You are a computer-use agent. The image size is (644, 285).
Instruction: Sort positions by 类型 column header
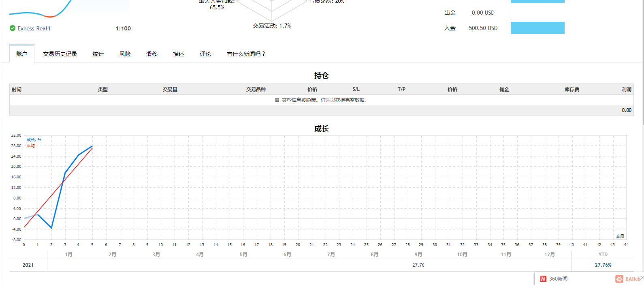tap(103, 89)
